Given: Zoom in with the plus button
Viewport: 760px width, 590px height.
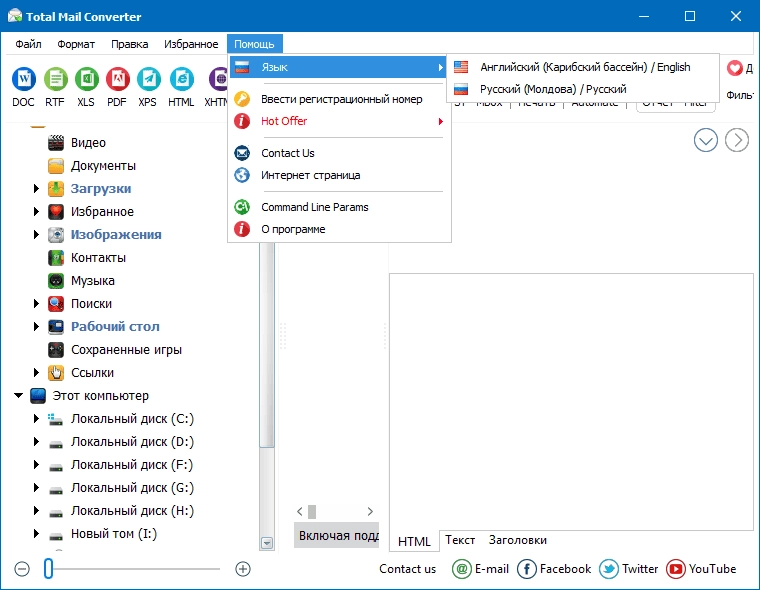Looking at the screenshot, I should coord(243,569).
